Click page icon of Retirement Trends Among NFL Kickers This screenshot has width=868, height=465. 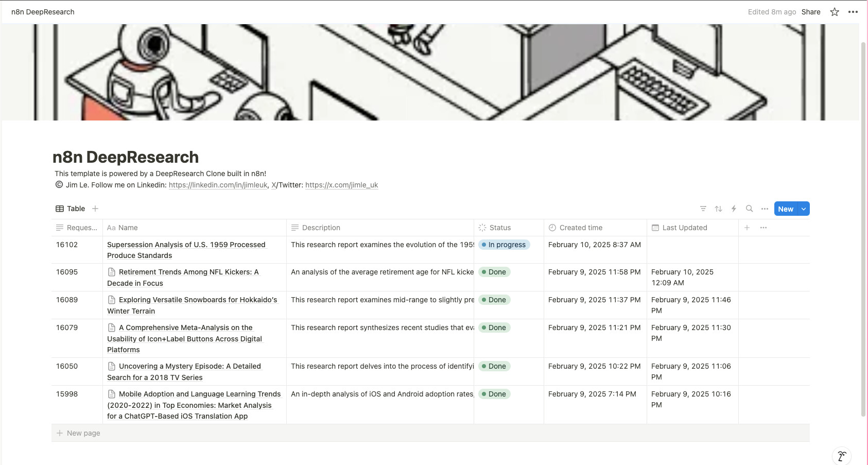(112, 272)
